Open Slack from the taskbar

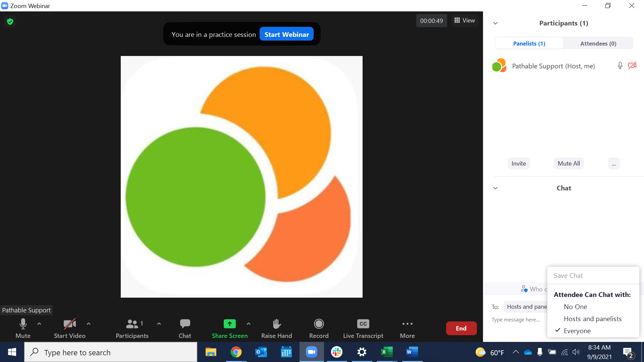click(336, 352)
